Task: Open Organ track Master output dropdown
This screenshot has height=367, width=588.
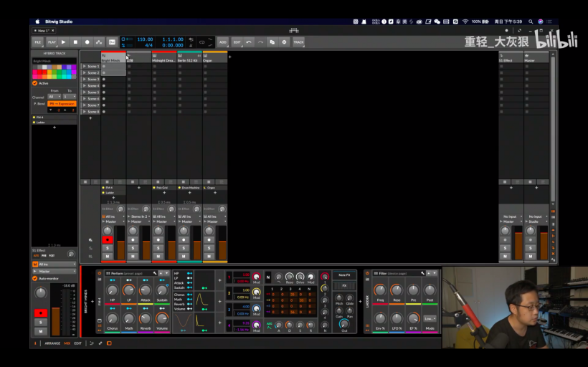Action: [x=215, y=221]
